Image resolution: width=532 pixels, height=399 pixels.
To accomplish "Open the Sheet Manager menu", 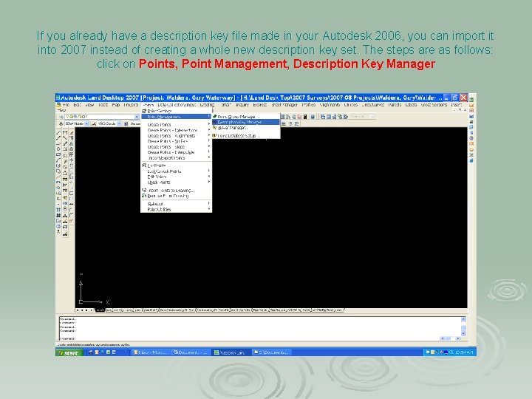I will [284, 105].
